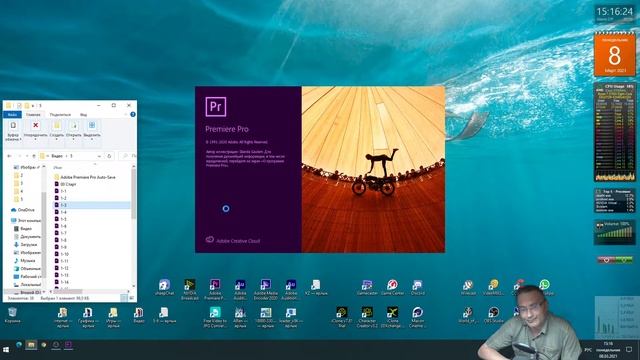Open the NVIDIA Broadcast desktop shortcut
The height and width of the screenshot is (360, 640).
pyautogui.click(x=189, y=289)
